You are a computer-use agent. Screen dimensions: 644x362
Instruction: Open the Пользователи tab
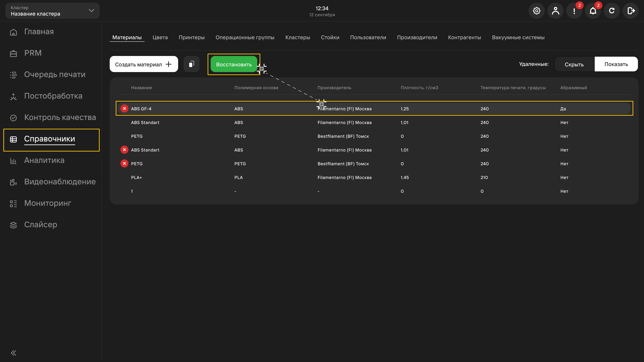coord(368,38)
